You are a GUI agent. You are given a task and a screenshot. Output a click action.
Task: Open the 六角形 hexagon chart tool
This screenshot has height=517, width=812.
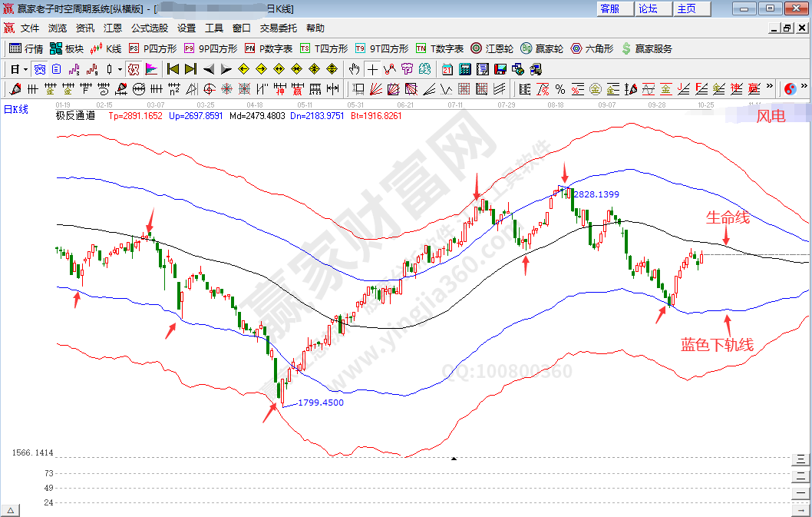[592, 48]
